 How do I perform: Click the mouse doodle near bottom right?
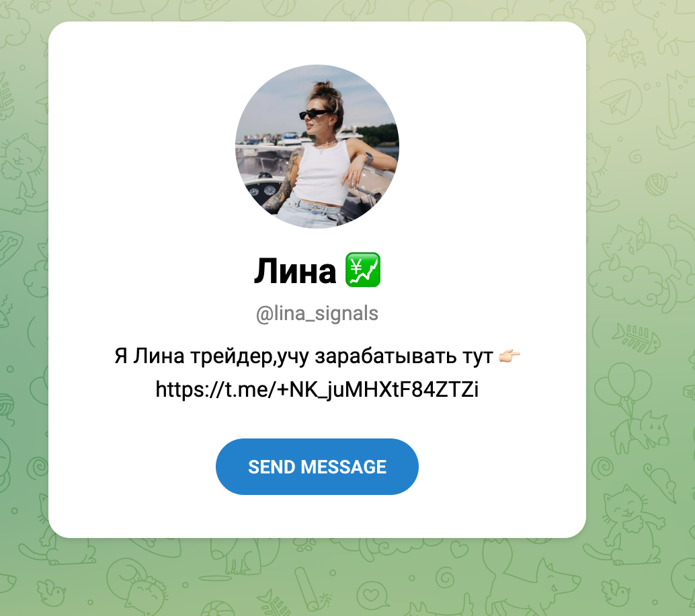pyautogui.click(x=661, y=483)
